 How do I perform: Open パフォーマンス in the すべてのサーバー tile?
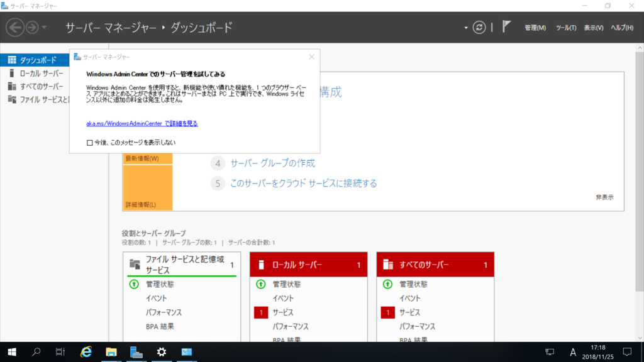click(x=418, y=326)
